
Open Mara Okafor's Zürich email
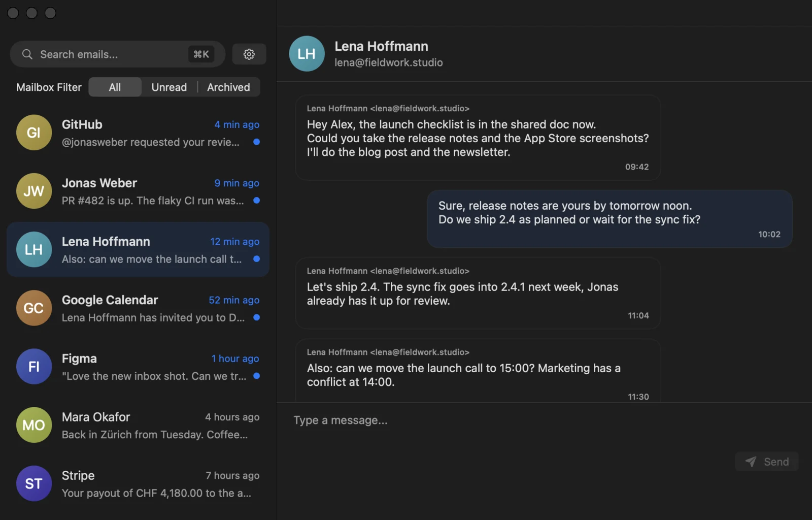(138, 425)
